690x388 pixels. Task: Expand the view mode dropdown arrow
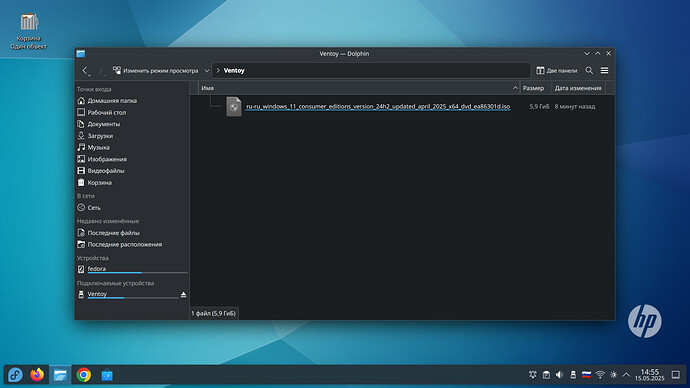tap(206, 70)
